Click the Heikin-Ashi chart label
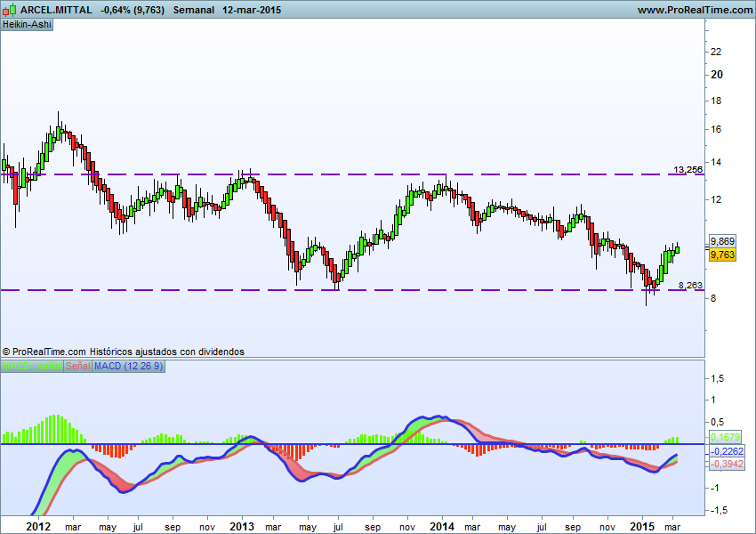756x534 pixels. point(28,24)
